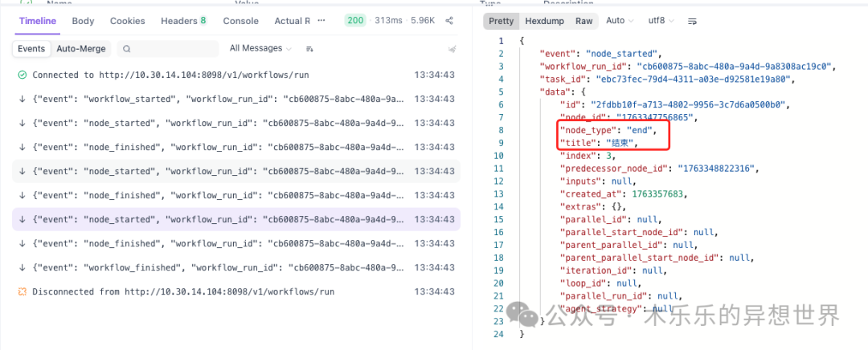Clear messages with the broom icon
Image resolution: width=868 pixels, height=350 pixels.
pos(452,49)
